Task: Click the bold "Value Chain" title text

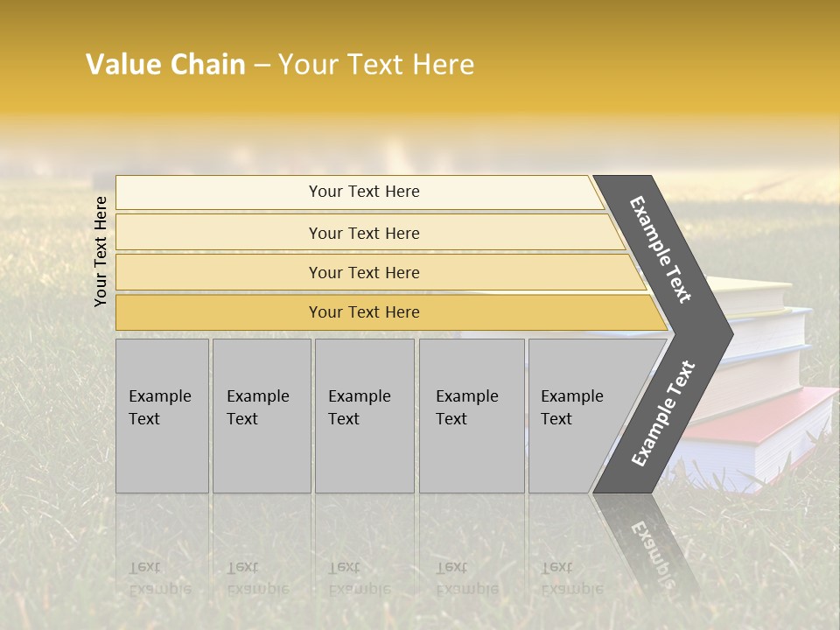Action: [165, 65]
